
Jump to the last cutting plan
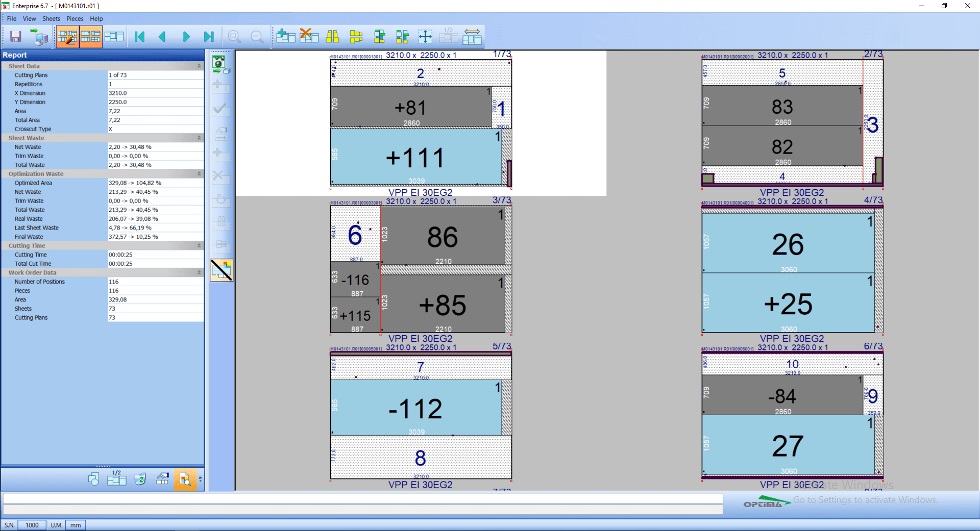209,37
